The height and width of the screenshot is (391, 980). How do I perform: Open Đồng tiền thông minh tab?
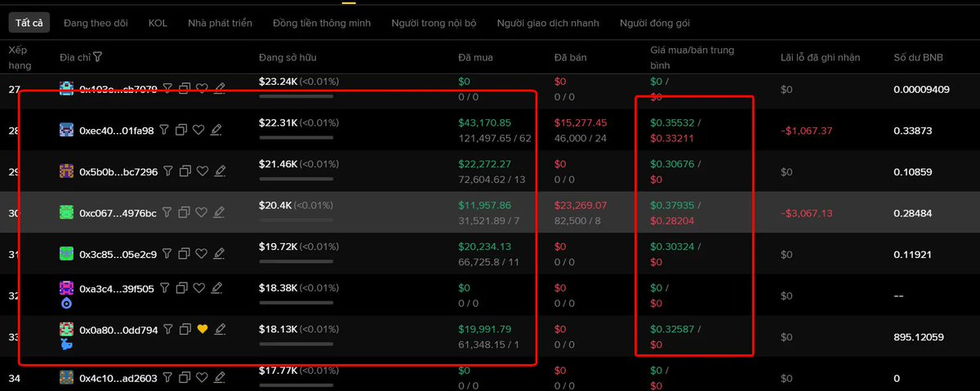point(322,23)
